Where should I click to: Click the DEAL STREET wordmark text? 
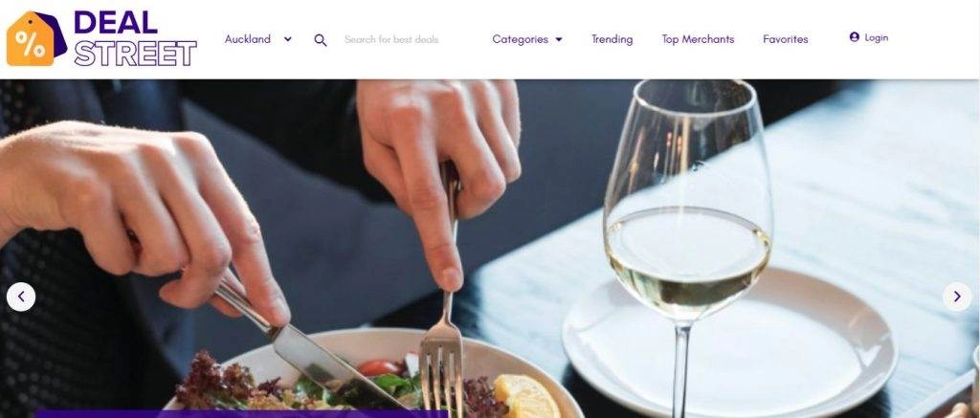click(x=135, y=38)
